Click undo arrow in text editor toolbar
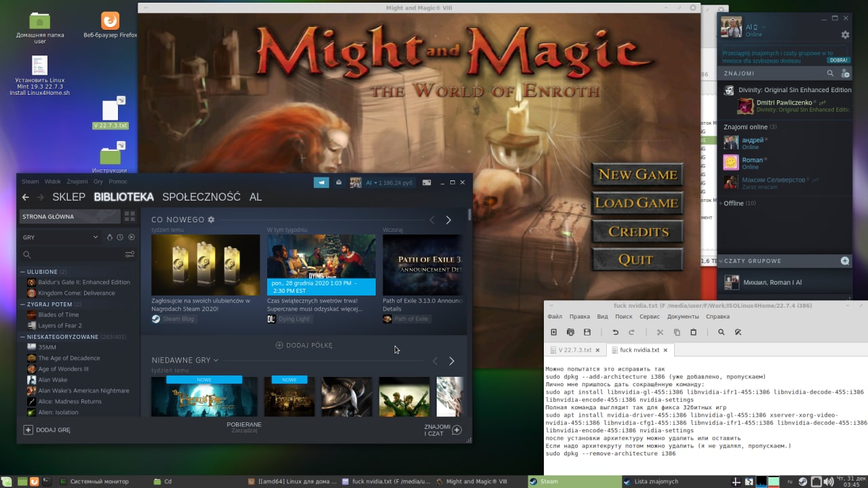Screen dimensions: 868x488 click(615, 332)
